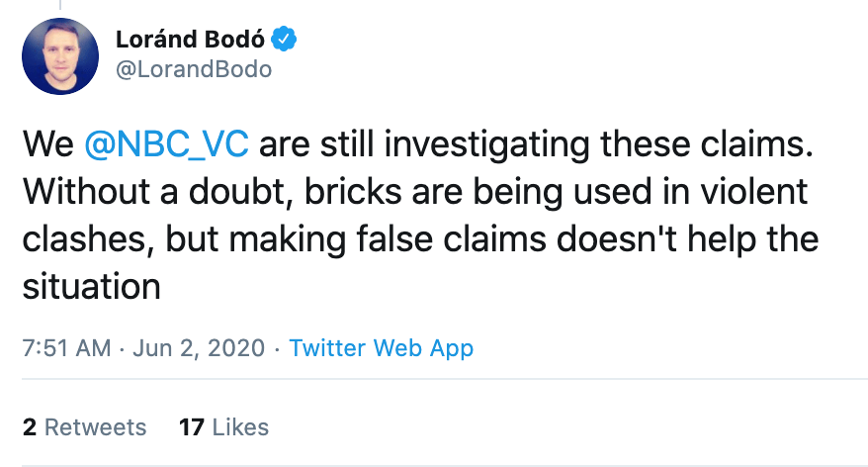The height and width of the screenshot is (467, 868).
Task: Click the likes count number 17
Action: coord(191,427)
